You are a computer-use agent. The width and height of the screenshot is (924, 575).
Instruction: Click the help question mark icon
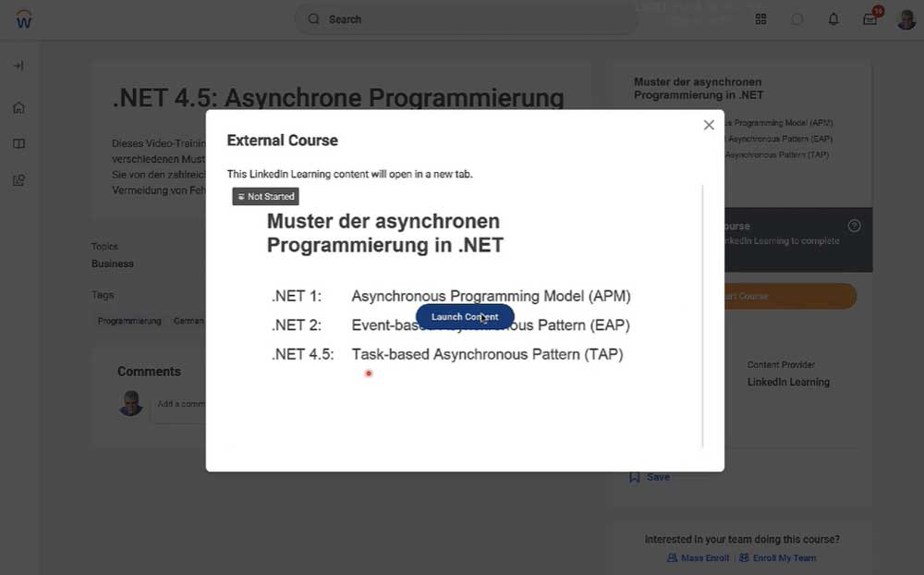point(854,226)
